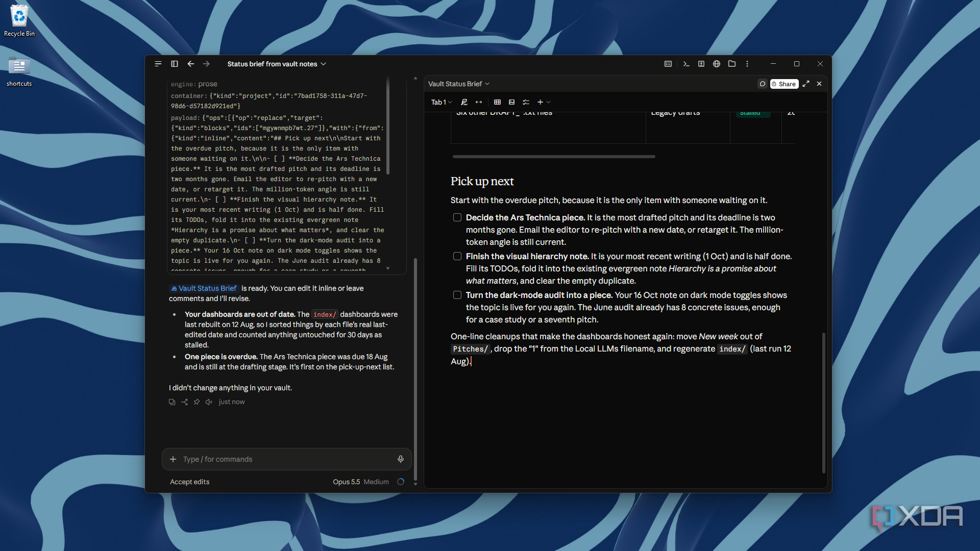Open the folder icon in title bar
Image resolution: width=980 pixels, height=551 pixels.
pos(732,64)
